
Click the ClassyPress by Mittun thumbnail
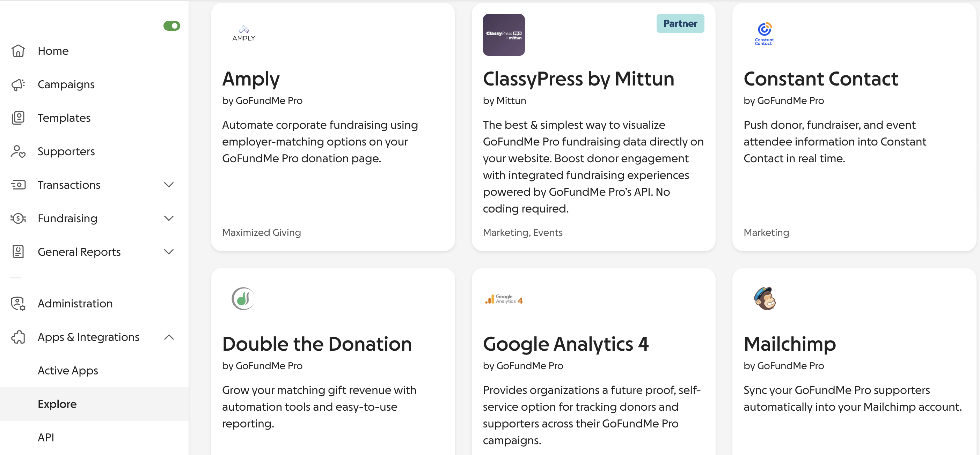(x=504, y=35)
